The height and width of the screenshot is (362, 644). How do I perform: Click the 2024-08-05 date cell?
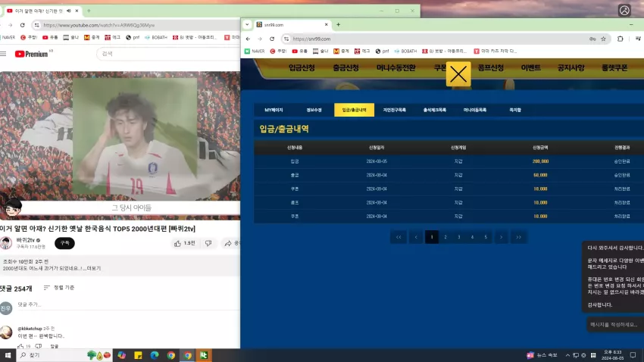click(377, 161)
